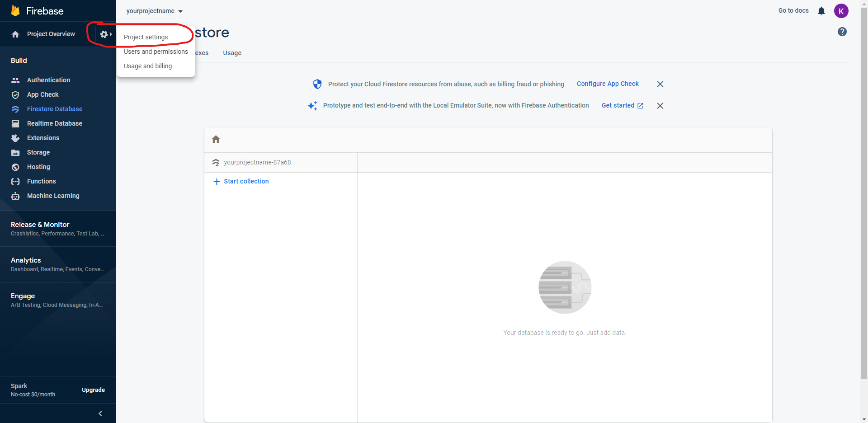
Task: Dismiss the Local Emulator Suite banner
Action: 660,105
